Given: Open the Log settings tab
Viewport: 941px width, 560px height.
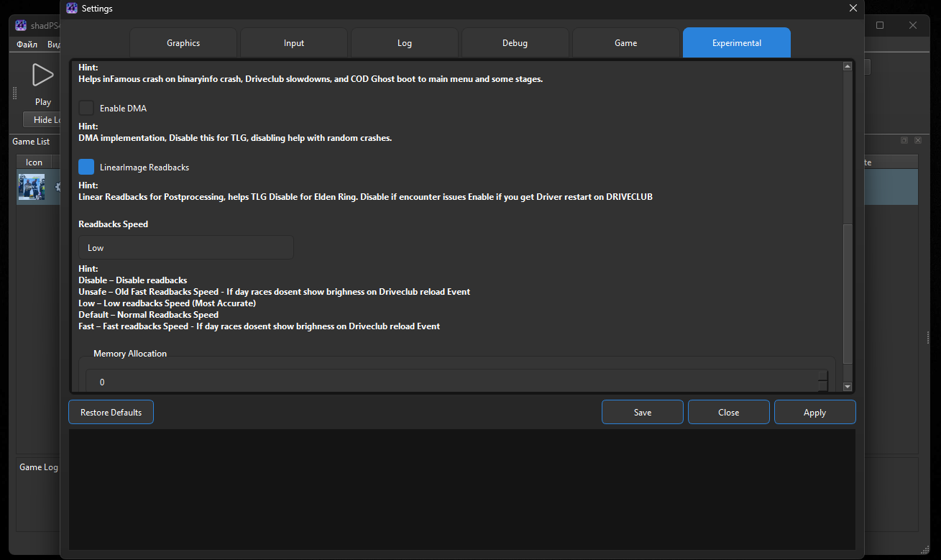Looking at the screenshot, I should tap(405, 43).
